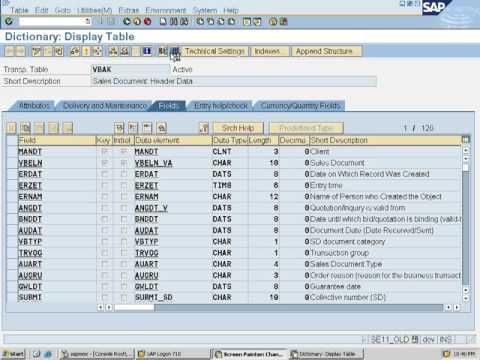Viewport: 480px width, 360px height.
Task: Click the table Contents icon beside Technical Settings
Action: (174, 51)
